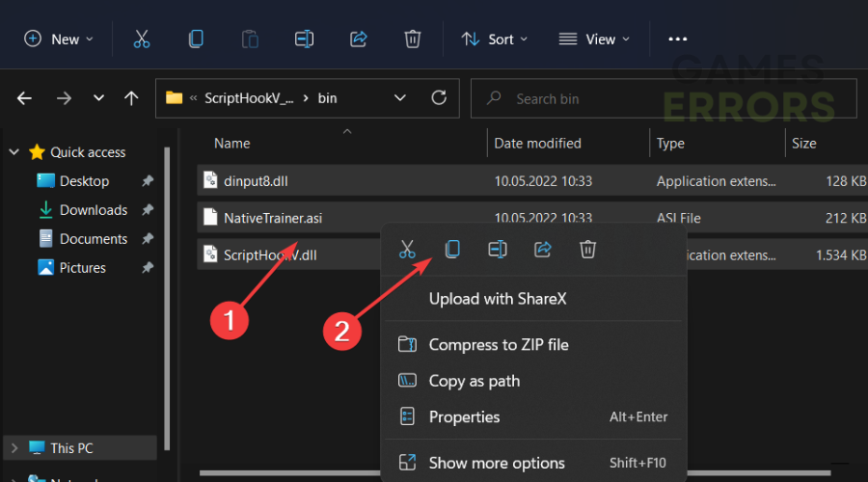This screenshot has width=868, height=482.
Task: Click the Cut icon in top toolbar
Action: pyautogui.click(x=142, y=39)
